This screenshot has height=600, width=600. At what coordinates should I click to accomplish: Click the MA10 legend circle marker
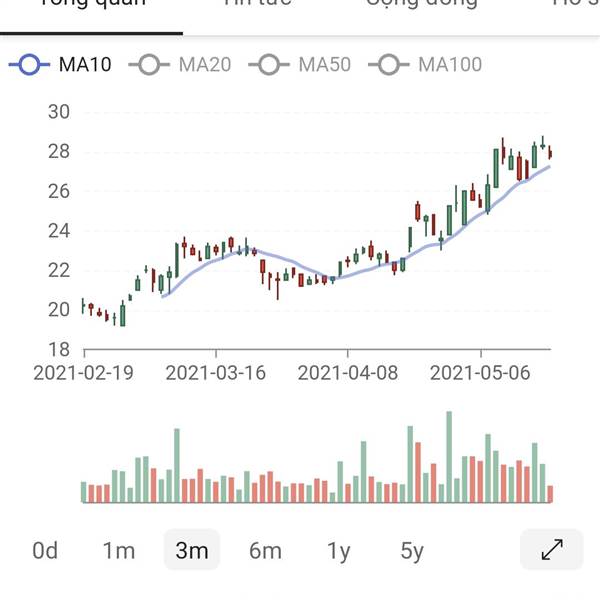pos(29,64)
